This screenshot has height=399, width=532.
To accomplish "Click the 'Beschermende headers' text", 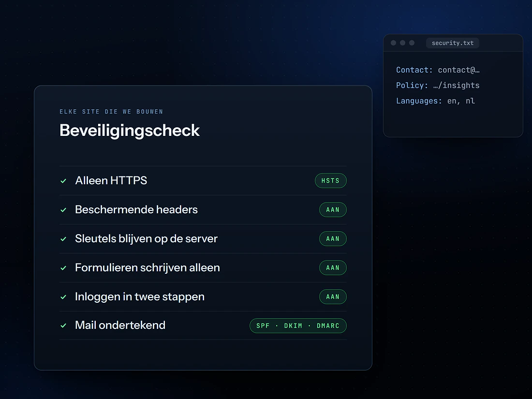I will (x=136, y=210).
